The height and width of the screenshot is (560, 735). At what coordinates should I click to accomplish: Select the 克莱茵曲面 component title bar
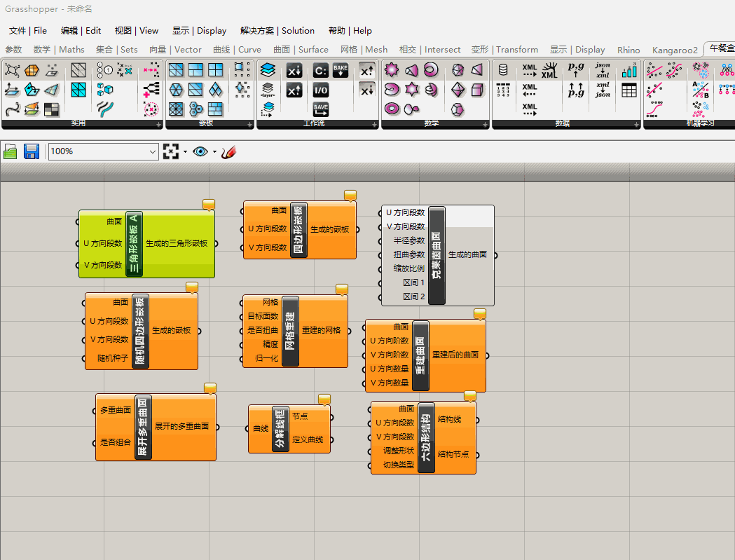437,256
